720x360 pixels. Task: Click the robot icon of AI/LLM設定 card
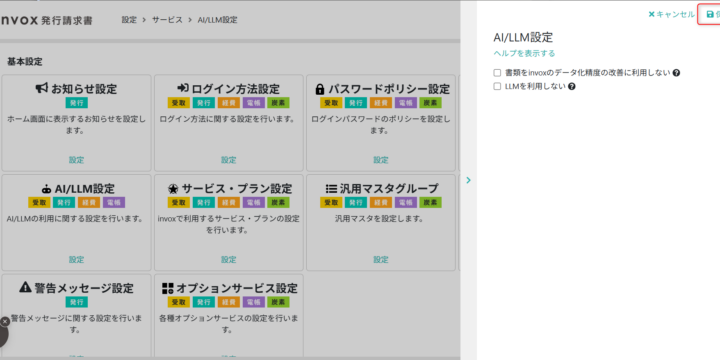coord(46,189)
